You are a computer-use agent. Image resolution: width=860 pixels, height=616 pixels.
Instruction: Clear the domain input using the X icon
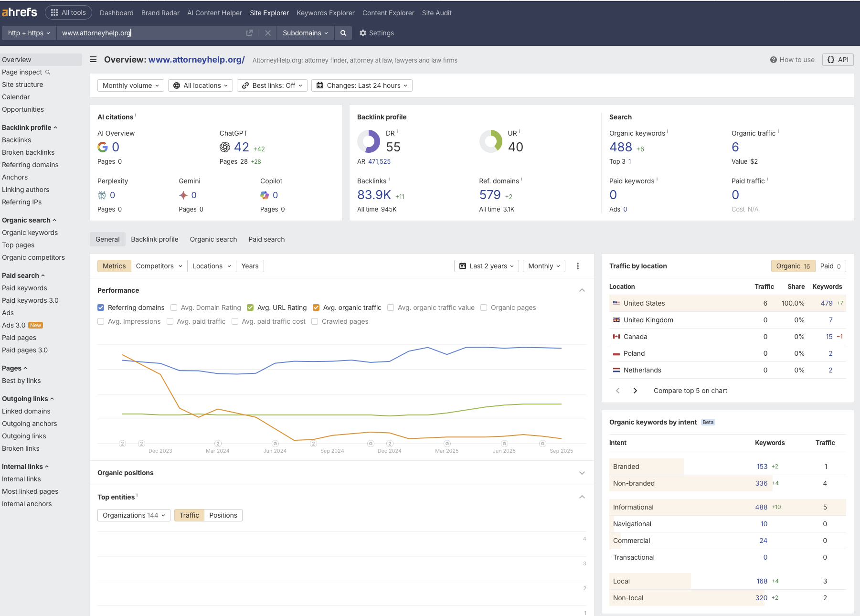pyautogui.click(x=267, y=33)
